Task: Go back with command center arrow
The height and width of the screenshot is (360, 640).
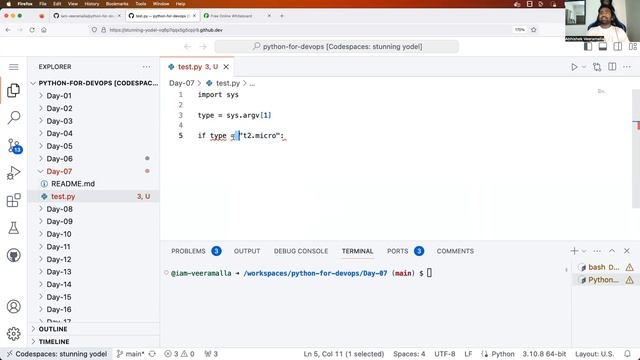Action: tap(188, 47)
